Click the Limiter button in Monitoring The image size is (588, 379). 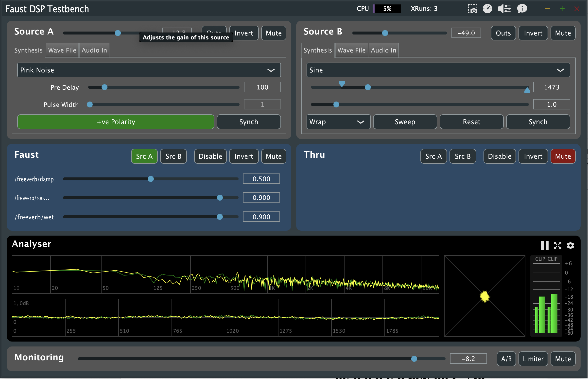[x=533, y=359]
